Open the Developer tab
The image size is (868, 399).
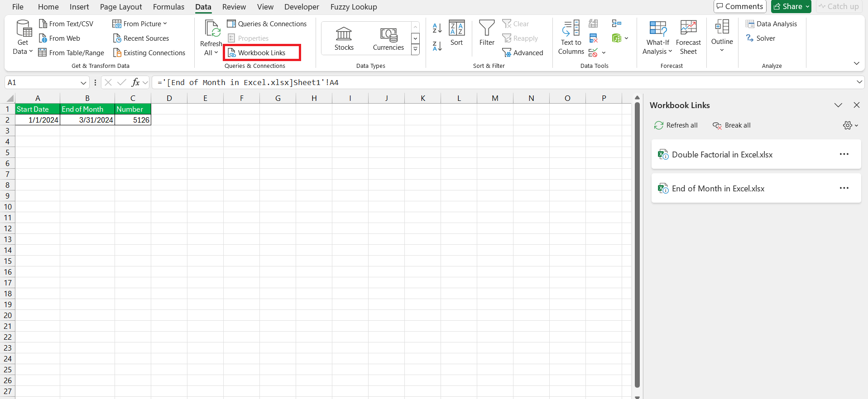(x=302, y=7)
